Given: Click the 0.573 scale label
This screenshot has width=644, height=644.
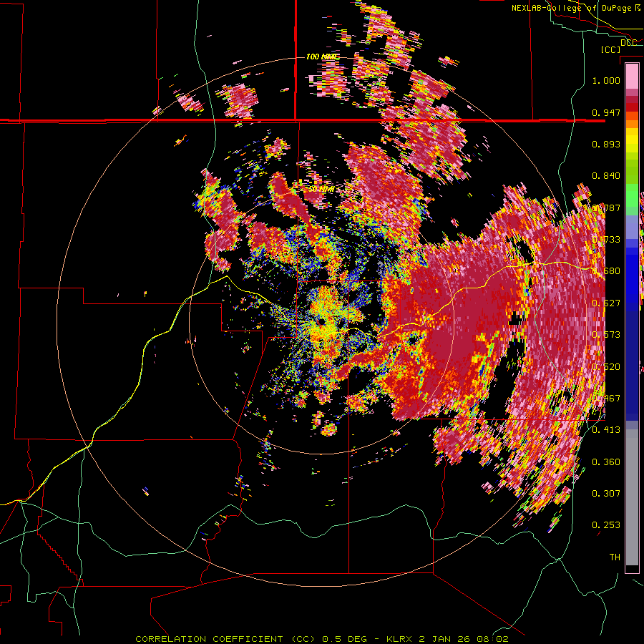Looking at the screenshot, I should click(x=606, y=335).
